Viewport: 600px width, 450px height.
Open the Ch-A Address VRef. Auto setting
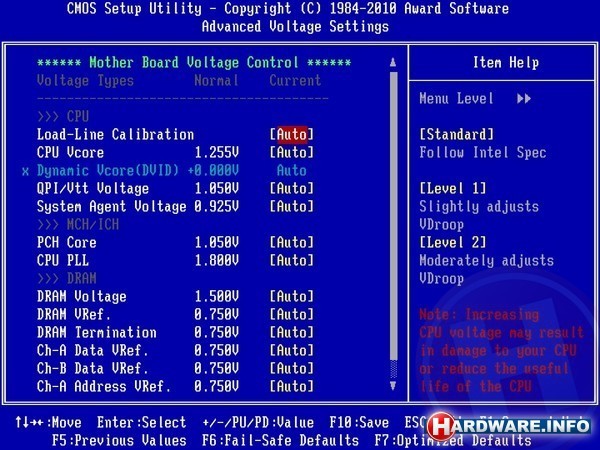292,386
